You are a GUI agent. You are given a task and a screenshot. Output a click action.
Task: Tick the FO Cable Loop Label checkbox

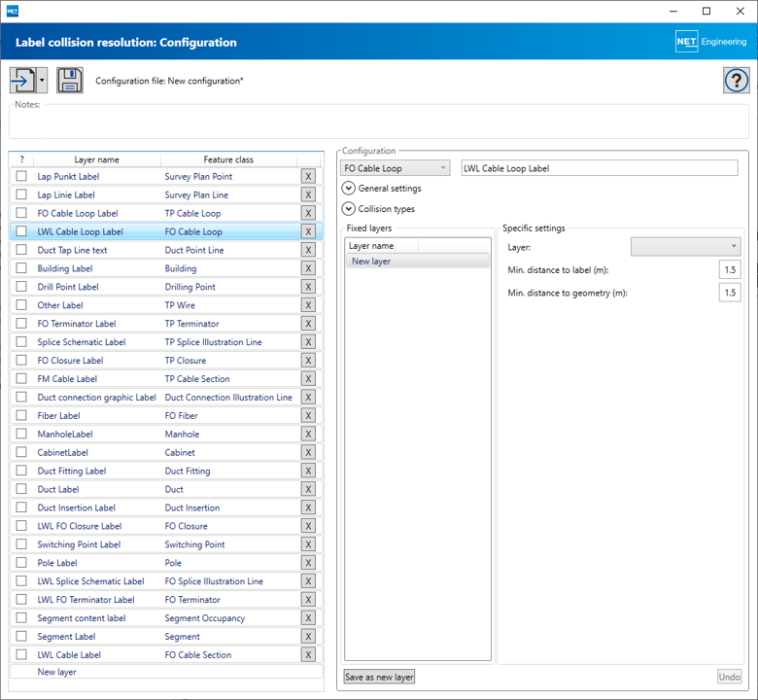click(21, 212)
